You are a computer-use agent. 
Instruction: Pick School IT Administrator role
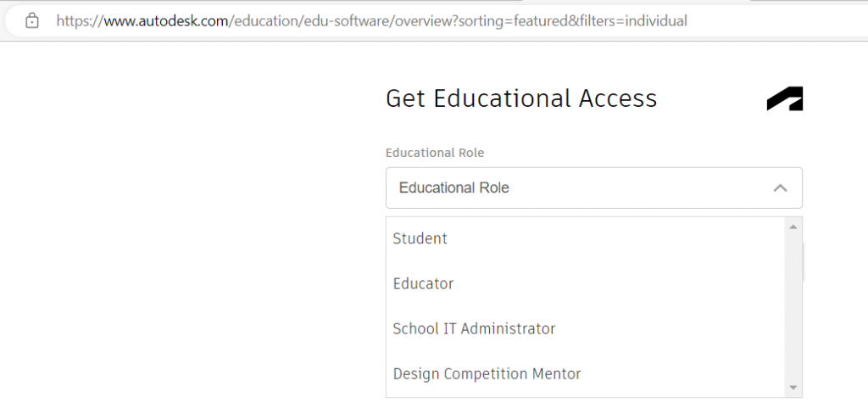(x=474, y=328)
